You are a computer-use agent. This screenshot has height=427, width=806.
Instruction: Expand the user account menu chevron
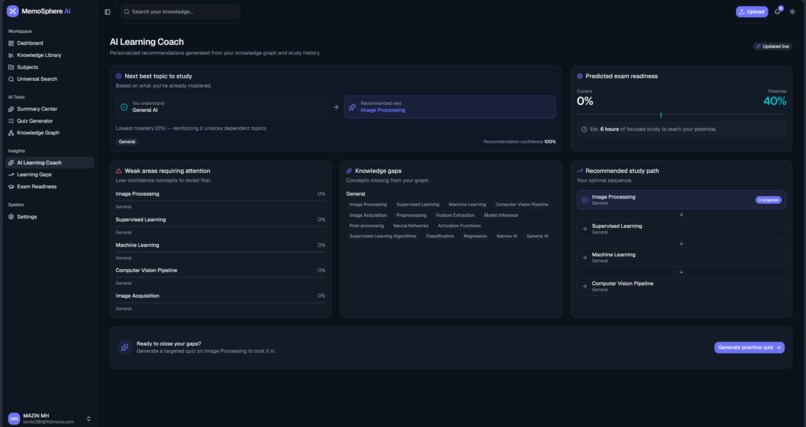tap(88, 419)
